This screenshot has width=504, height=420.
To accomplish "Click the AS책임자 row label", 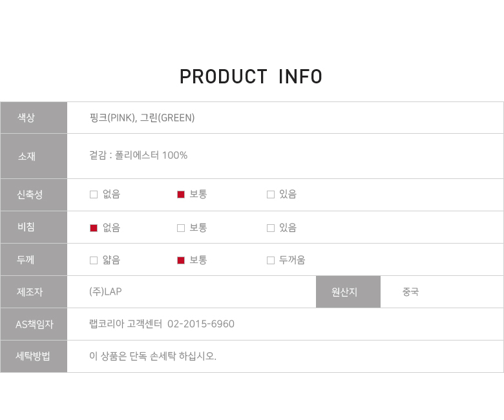I will (x=34, y=324).
